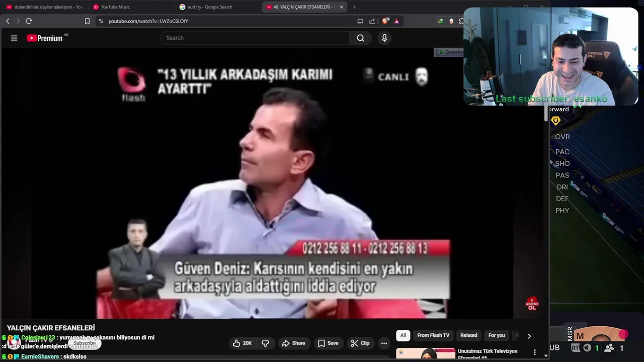Click the DRI stat label in game
This screenshot has height=362, width=644.
(562, 187)
